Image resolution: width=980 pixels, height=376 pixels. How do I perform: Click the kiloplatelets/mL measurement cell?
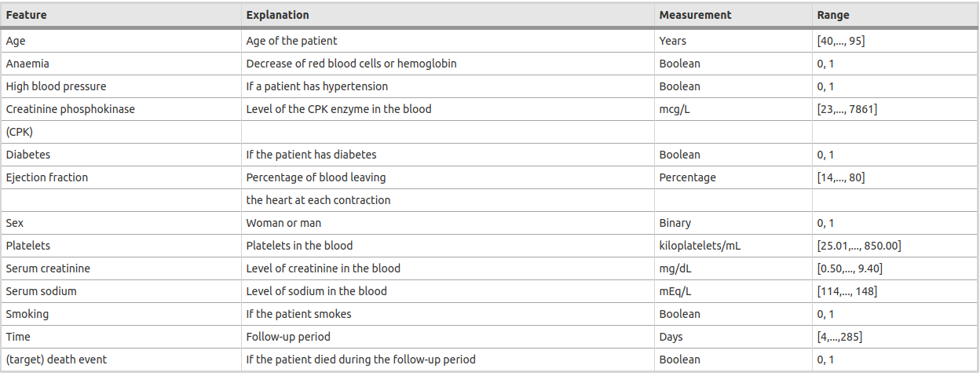(700, 246)
